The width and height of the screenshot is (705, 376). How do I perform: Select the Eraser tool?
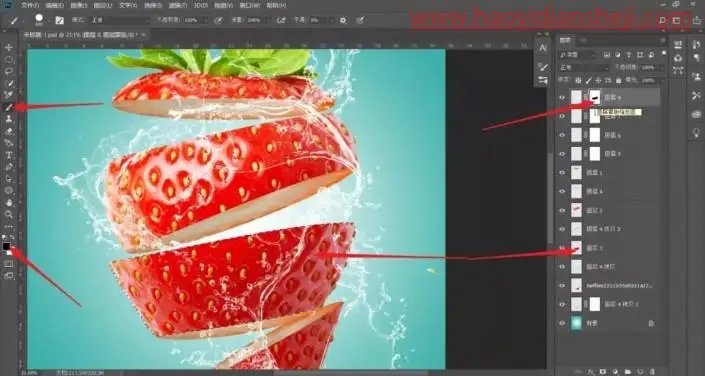point(9,131)
